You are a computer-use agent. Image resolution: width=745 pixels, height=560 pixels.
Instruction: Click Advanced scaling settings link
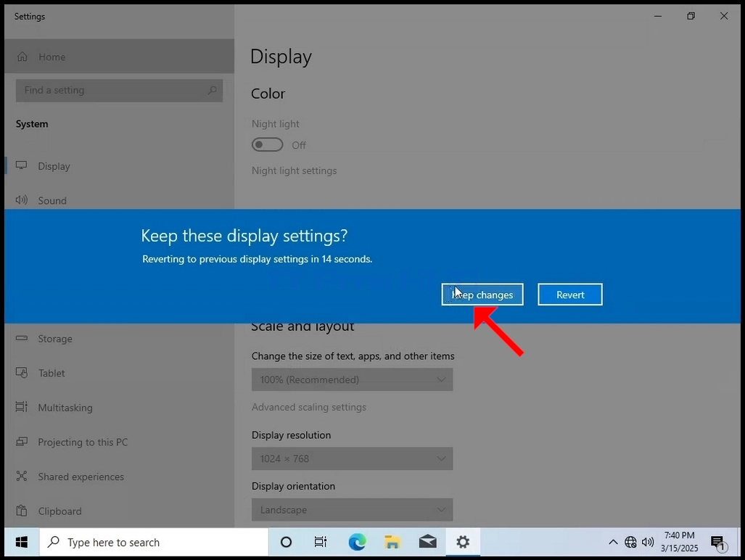click(x=309, y=407)
